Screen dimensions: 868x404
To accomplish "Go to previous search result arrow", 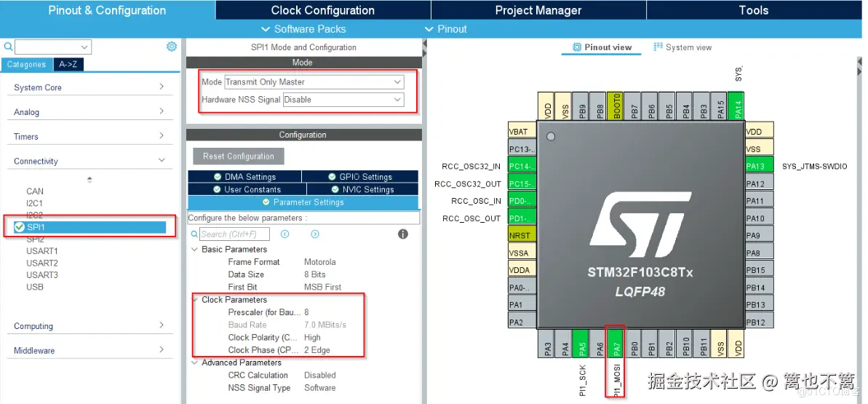I will [x=284, y=234].
